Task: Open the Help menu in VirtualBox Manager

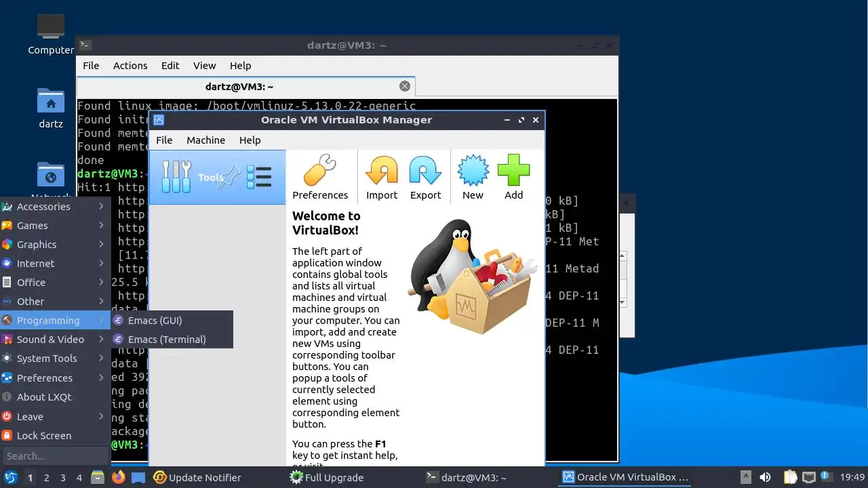Action: [250, 140]
